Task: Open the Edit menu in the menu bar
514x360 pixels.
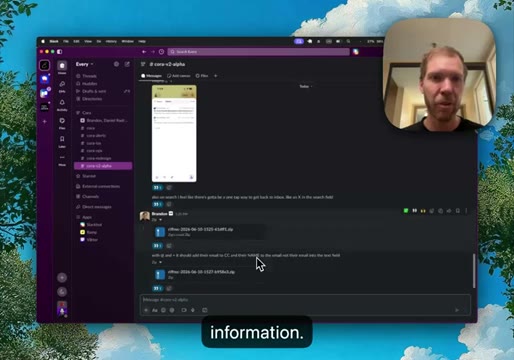Action: click(x=76, y=41)
